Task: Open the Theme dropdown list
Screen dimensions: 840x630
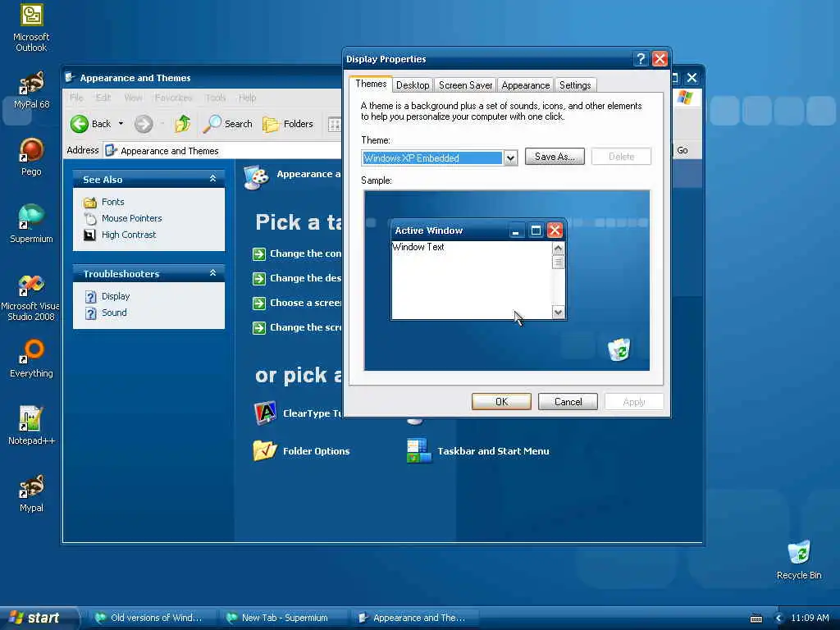Action: tap(510, 158)
